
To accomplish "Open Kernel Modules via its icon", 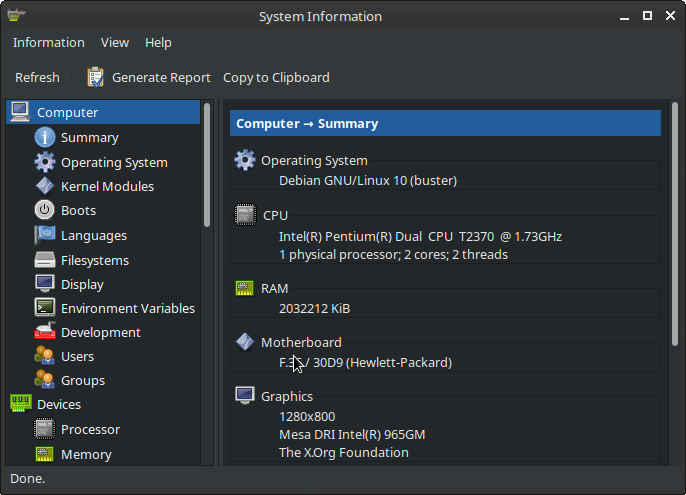I will [x=44, y=186].
